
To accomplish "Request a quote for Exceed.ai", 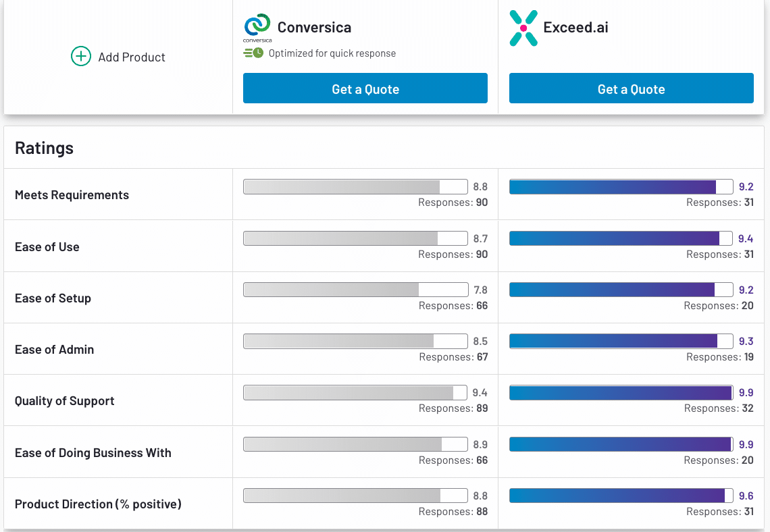I will pos(632,88).
